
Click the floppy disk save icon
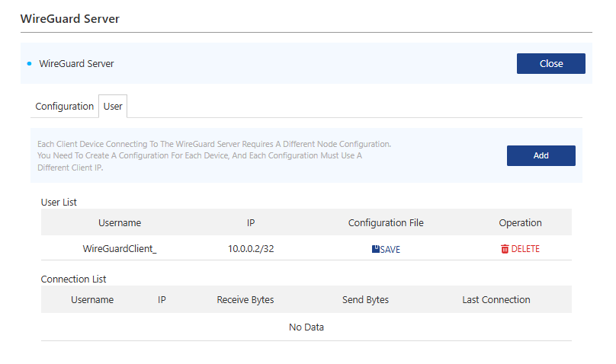[x=376, y=249]
